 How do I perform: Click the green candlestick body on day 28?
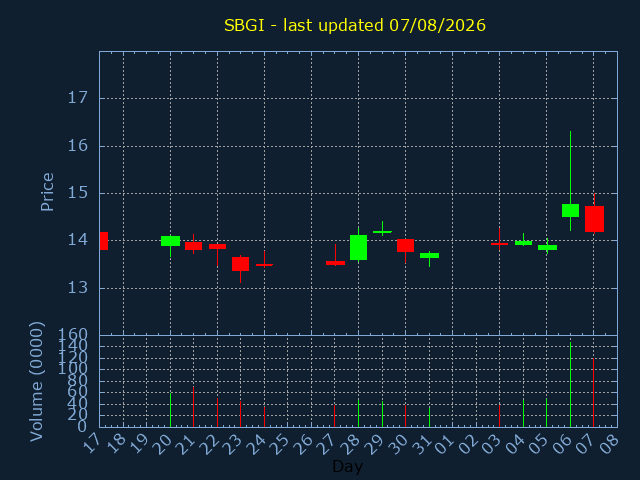tap(358, 247)
